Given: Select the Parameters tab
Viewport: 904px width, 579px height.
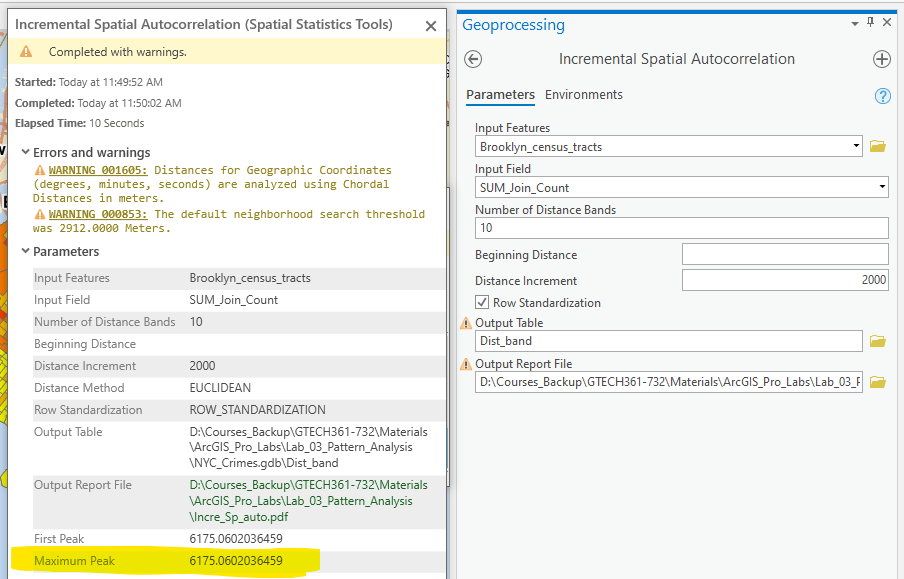Looking at the screenshot, I should 500,95.
